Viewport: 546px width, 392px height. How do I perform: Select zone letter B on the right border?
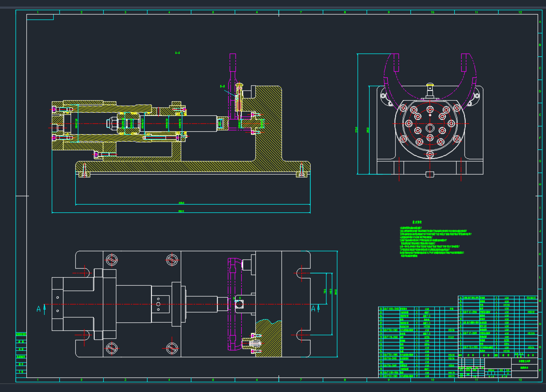(x=540, y=45)
